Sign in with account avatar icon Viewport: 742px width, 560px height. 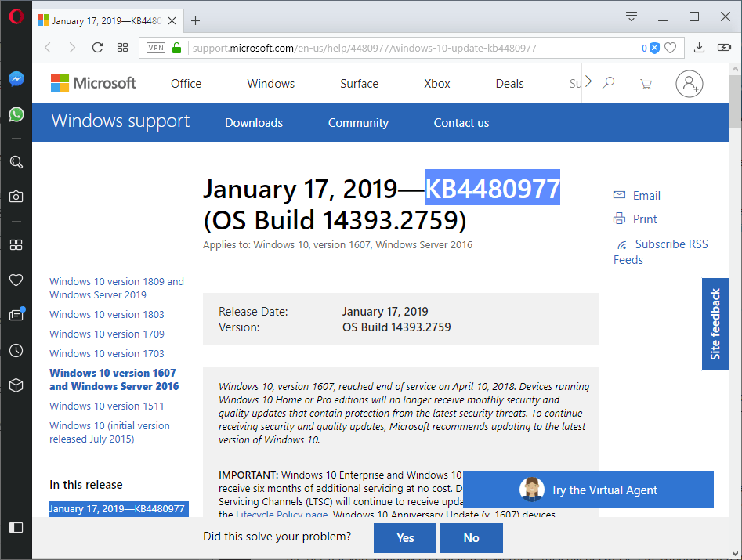click(x=689, y=84)
